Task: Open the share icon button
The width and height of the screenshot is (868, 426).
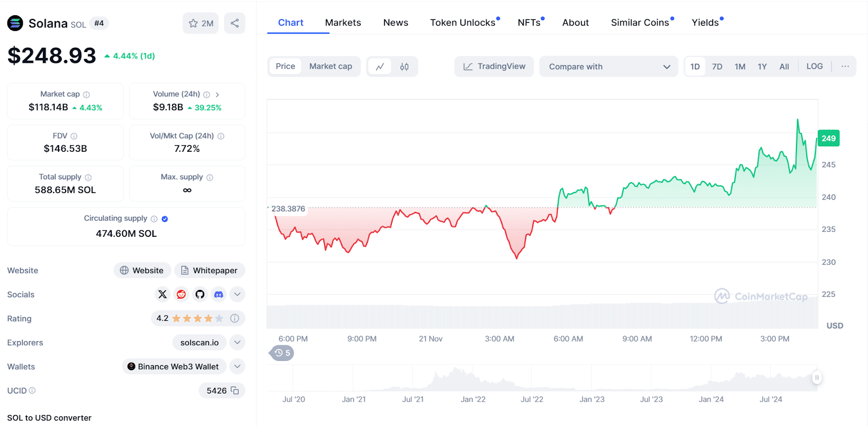Action: [235, 23]
